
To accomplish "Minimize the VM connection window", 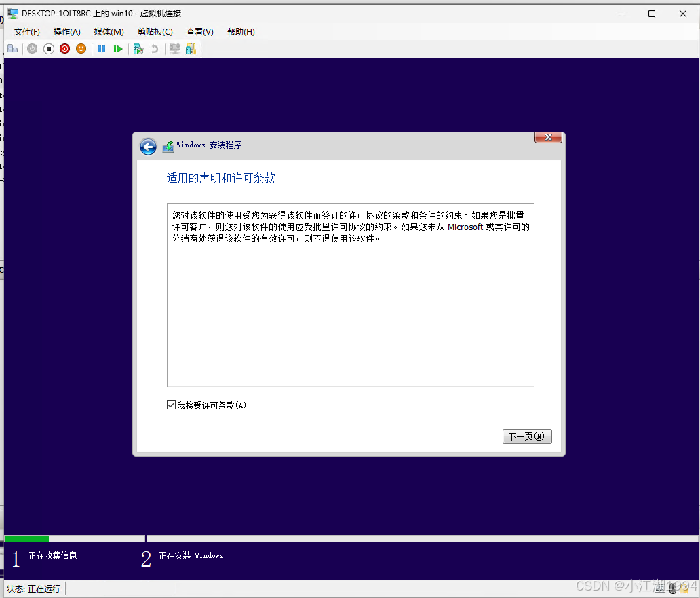I will coord(621,14).
